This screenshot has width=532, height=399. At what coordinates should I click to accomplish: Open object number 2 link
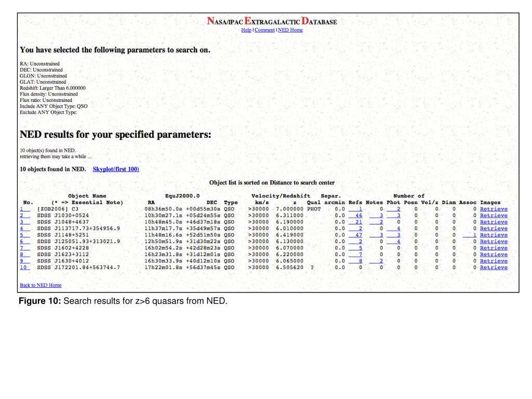pyautogui.click(x=25, y=216)
